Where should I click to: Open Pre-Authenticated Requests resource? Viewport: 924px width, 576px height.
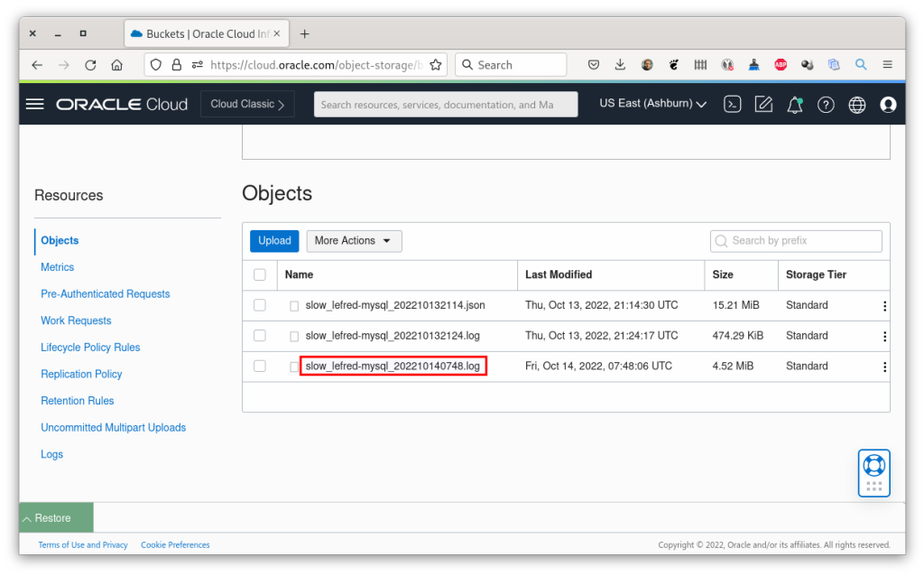[x=105, y=293]
